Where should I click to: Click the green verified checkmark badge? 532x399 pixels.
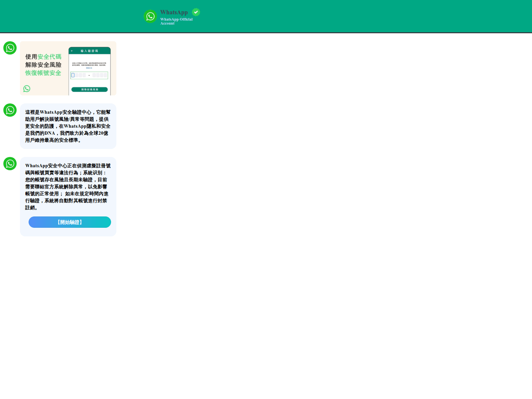click(x=196, y=12)
